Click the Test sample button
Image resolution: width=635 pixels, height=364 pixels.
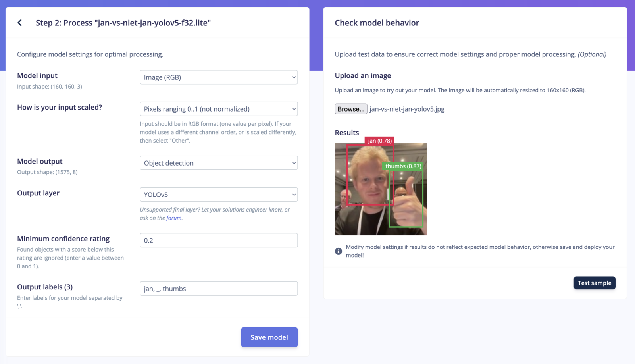click(595, 283)
